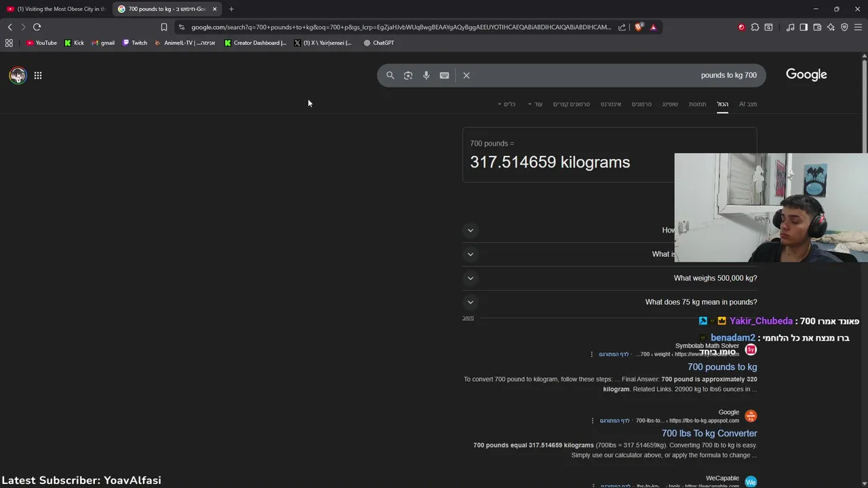The height and width of the screenshot is (488, 868).
Task: Open options menu for Symbolab result
Action: (592, 354)
